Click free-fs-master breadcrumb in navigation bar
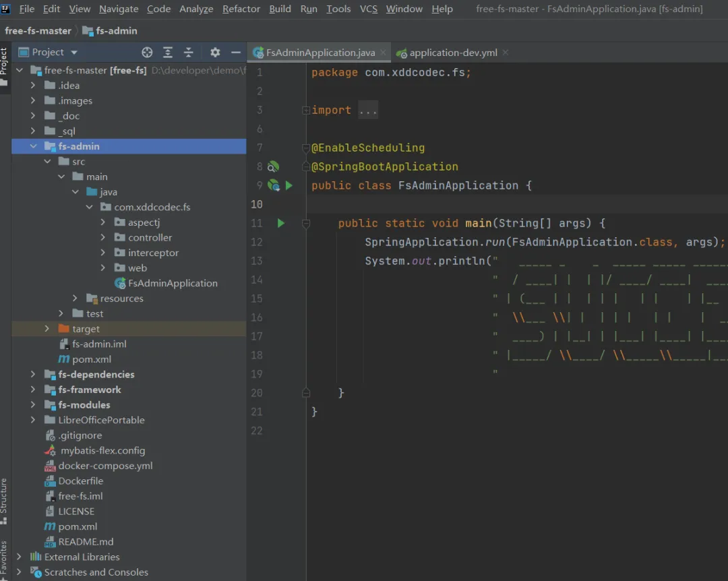Screen dimensions: 728x581 tap(38, 31)
